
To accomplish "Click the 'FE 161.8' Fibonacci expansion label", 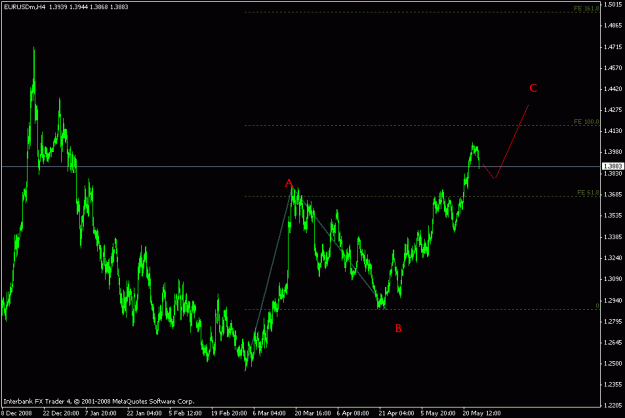I will [x=586, y=8].
